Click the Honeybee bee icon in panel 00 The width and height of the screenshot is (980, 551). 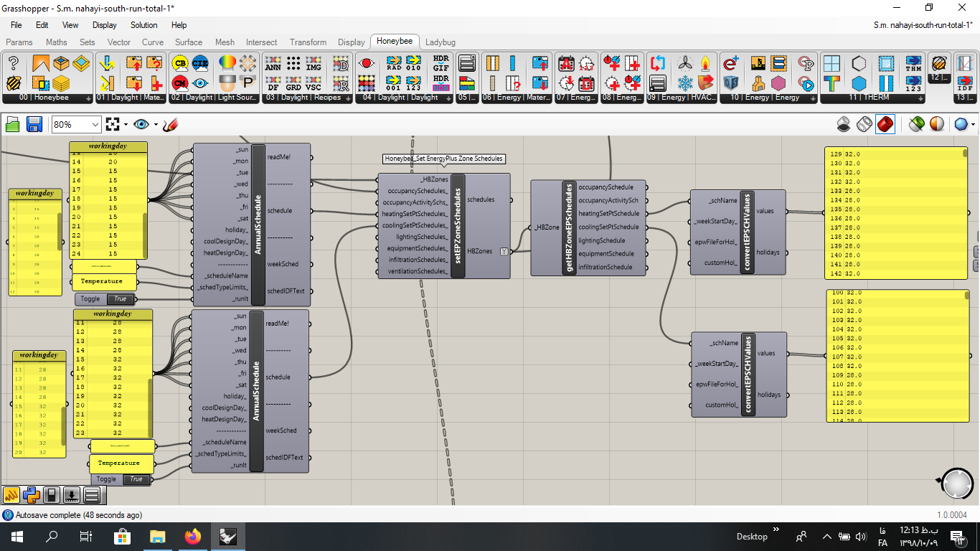point(14,82)
